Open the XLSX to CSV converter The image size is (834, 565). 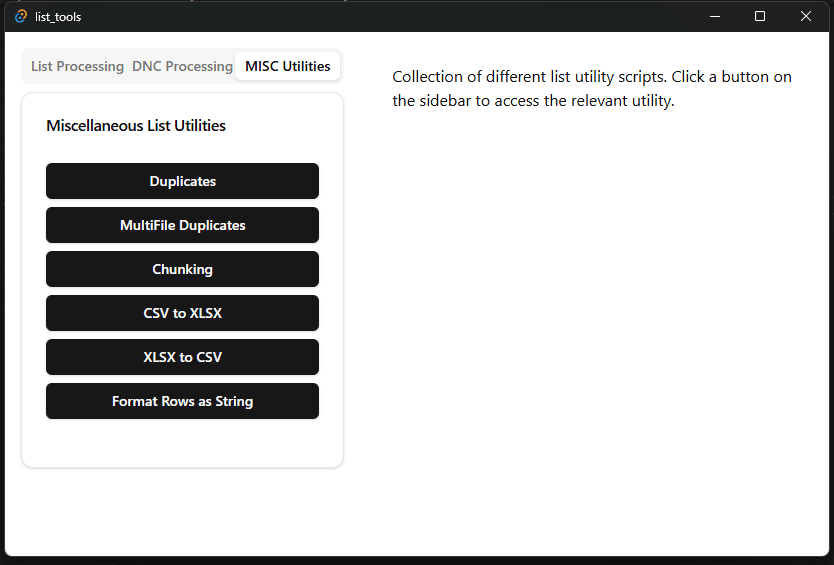[x=182, y=358]
